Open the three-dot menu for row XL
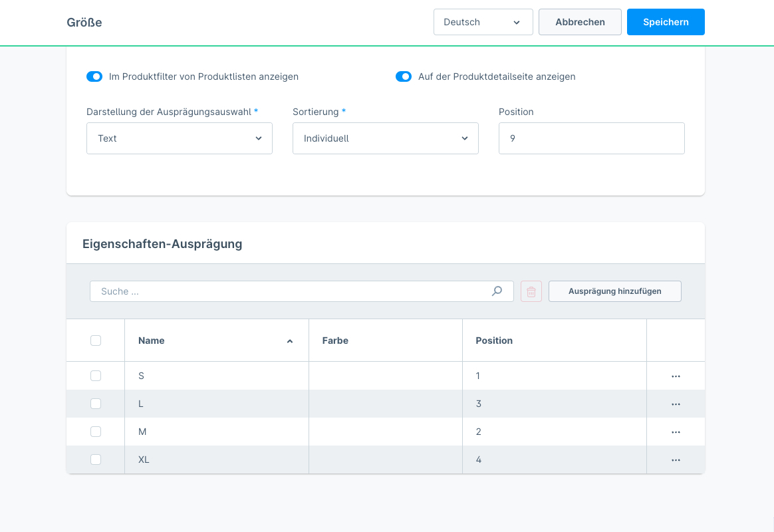Viewport: 774px width, 532px height. click(x=676, y=460)
